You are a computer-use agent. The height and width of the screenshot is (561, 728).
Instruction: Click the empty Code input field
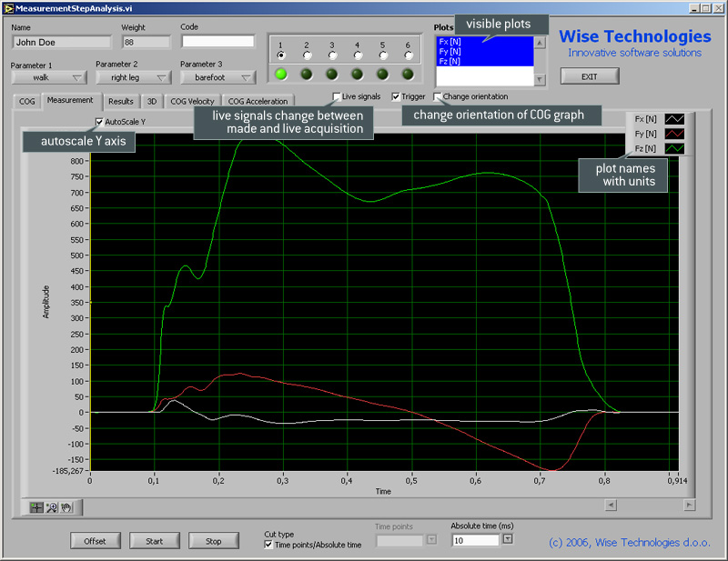tap(217, 41)
